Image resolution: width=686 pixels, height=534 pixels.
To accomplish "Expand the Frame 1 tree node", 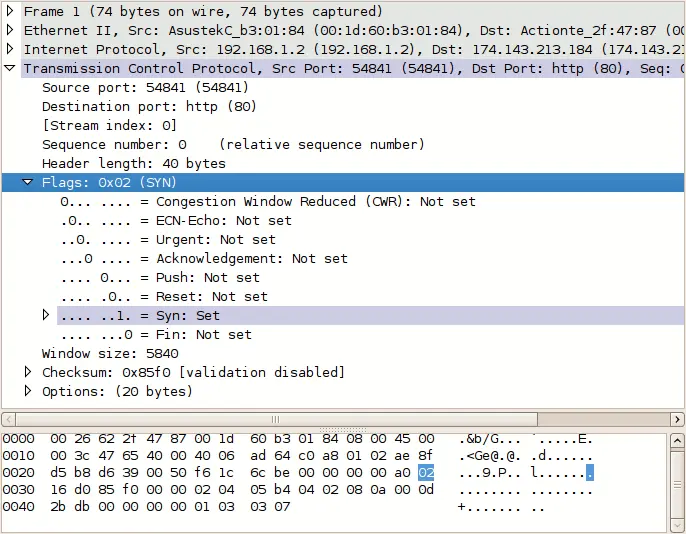I will 10,10.
